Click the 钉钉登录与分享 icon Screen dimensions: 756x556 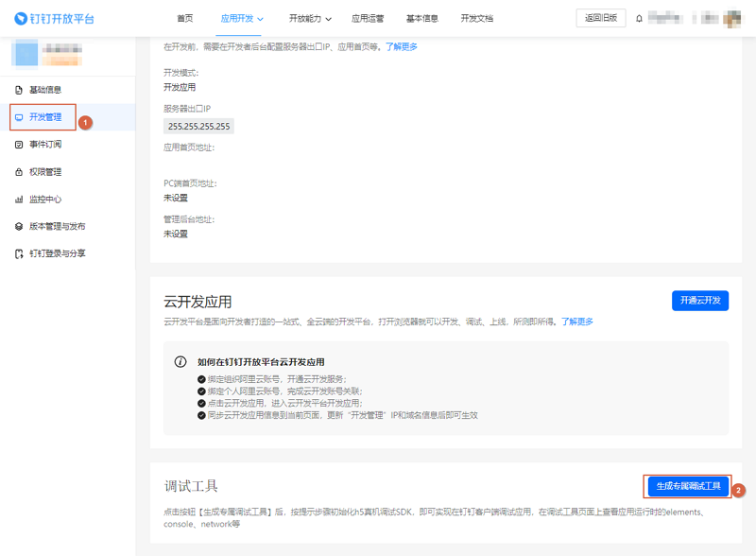pyautogui.click(x=19, y=253)
